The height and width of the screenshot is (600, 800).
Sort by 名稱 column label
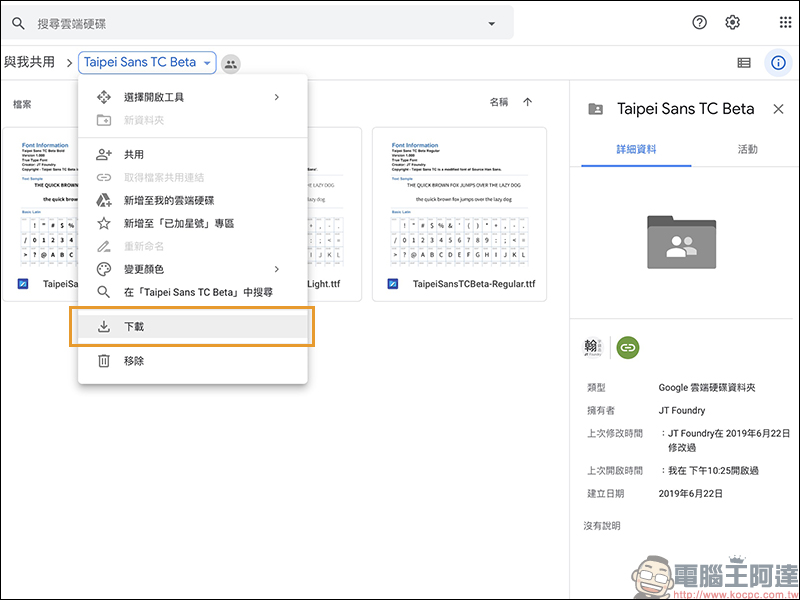[x=499, y=102]
